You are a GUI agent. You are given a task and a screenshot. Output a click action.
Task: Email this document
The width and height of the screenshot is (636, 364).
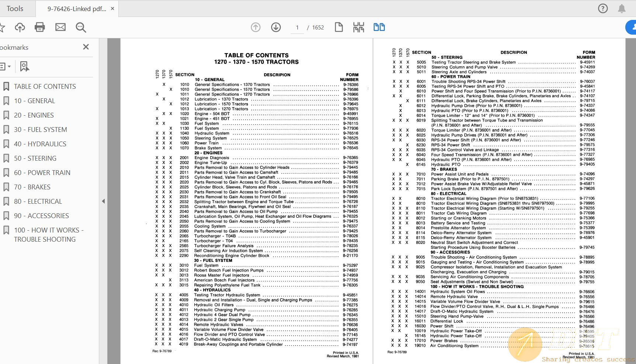(60, 27)
